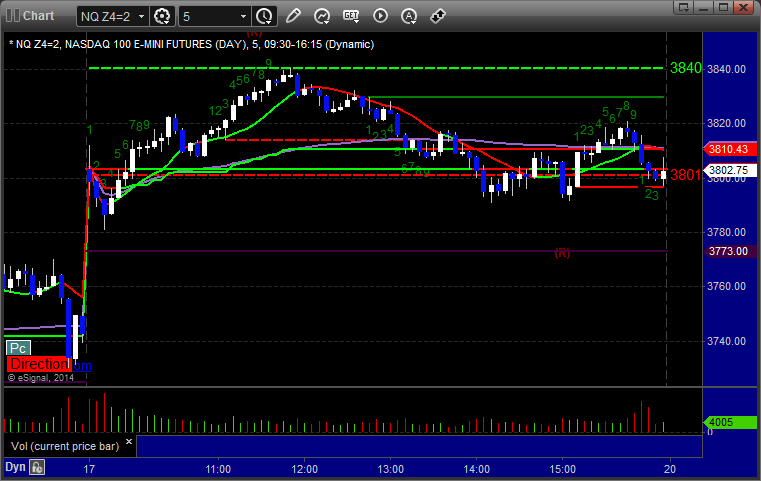
Task: Click the eSignal 2014 copyright text
Action: [41, 378]
